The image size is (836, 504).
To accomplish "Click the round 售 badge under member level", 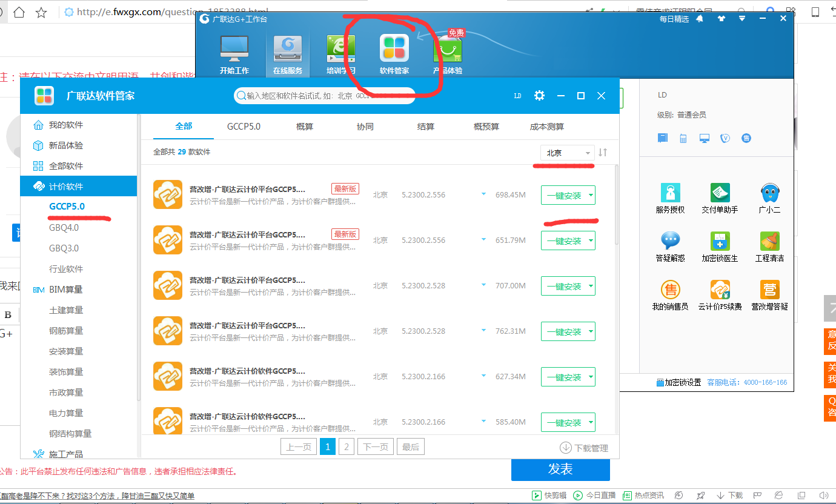I will pos(746,138).
